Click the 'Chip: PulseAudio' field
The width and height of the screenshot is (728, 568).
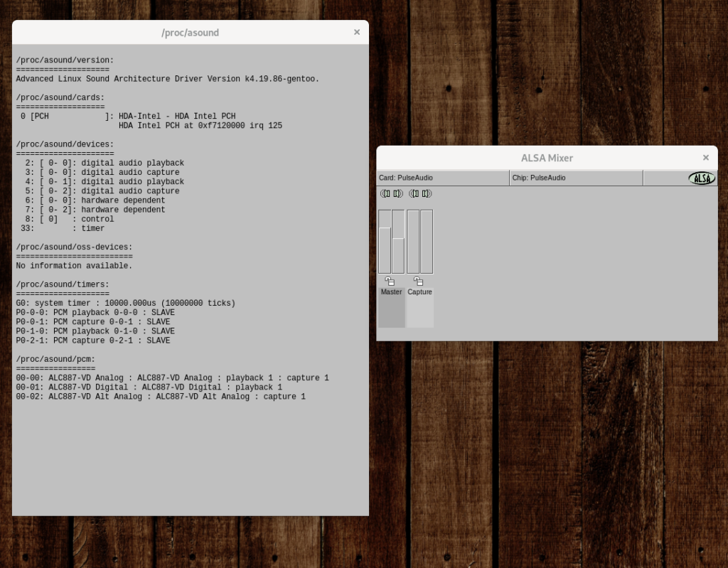point(576,178)
